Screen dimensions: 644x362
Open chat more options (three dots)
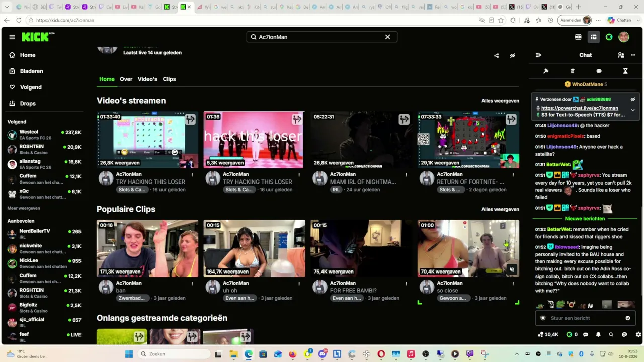[x=633, y=55]
